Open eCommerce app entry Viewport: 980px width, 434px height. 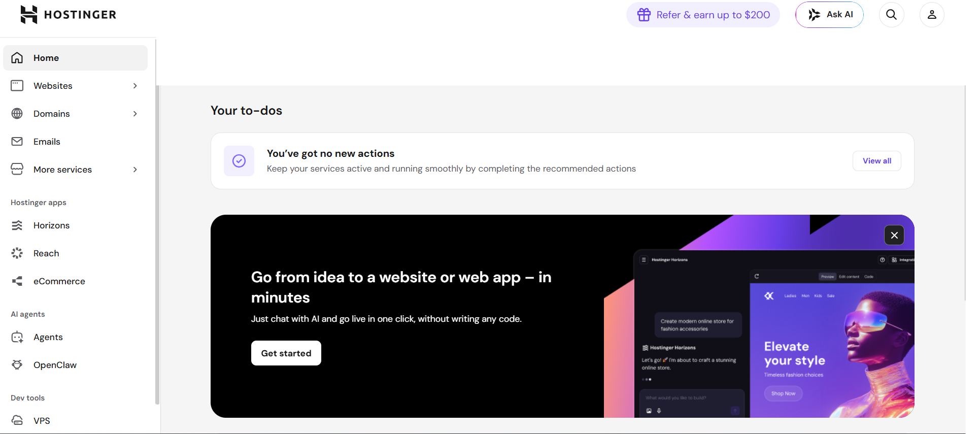click(x=75, y=281)
